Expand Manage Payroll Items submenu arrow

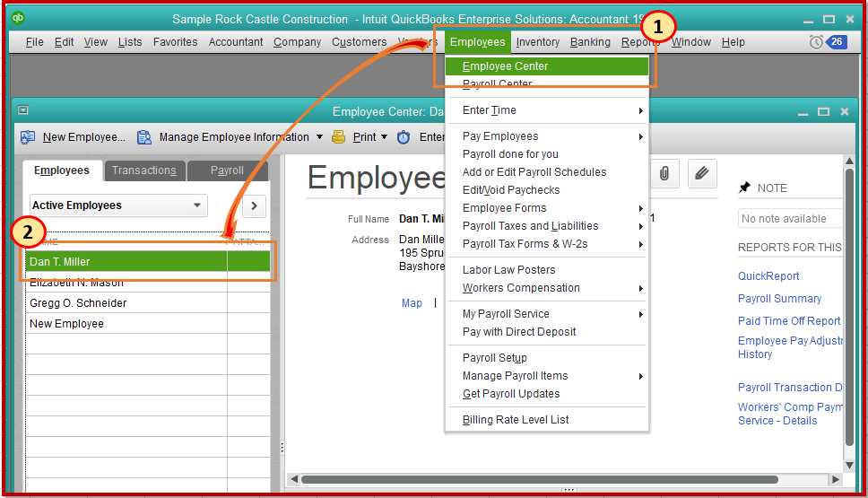click(x=640, y=377)
